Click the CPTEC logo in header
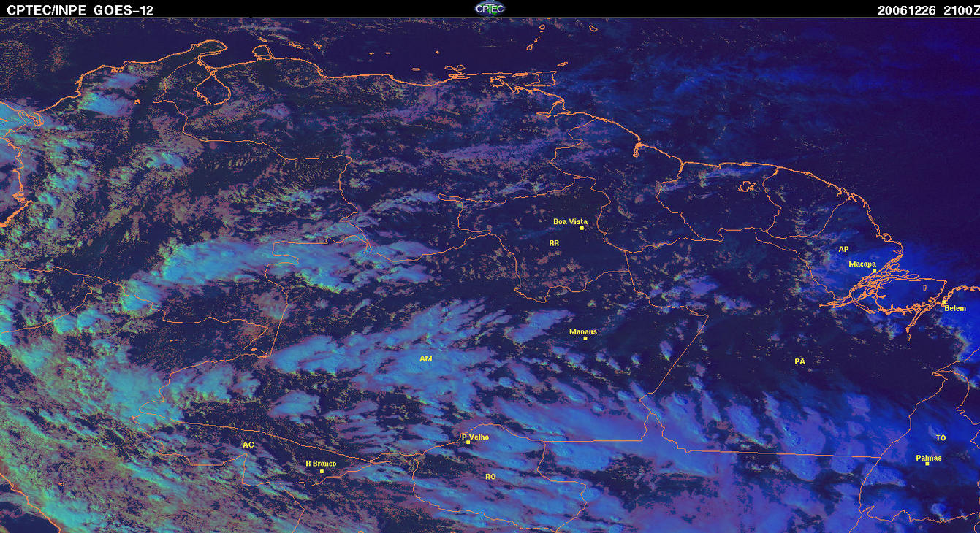980x533 pixels. pyautogui.click(x=490, y=9)
